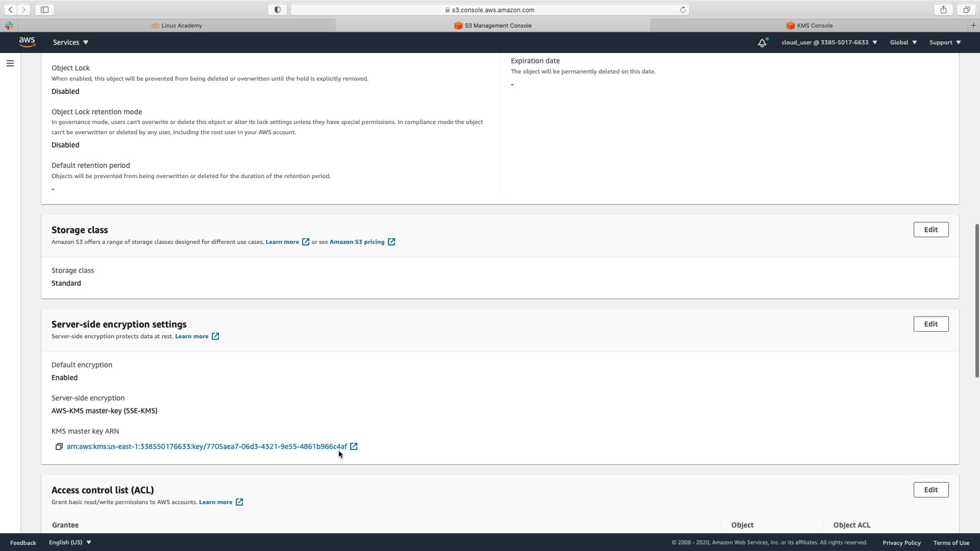Viewport: 980px width, 551px height.
Task: Click the address bar URL field
Action: [489, 9]
